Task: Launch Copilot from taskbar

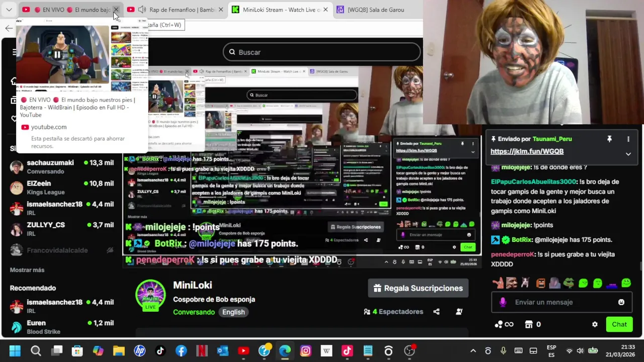Action: tap(98, 351)
